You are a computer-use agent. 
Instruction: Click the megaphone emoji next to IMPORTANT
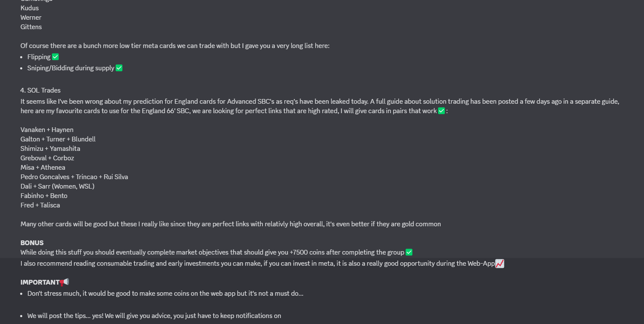click(x=64, y=282)
